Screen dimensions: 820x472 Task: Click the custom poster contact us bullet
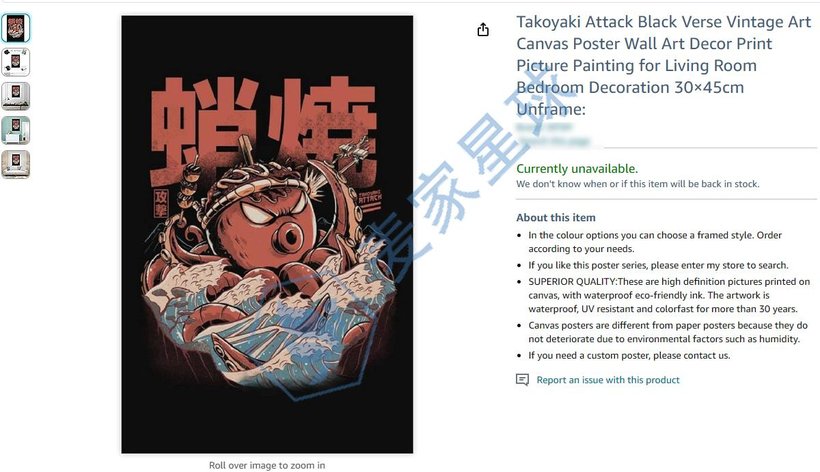(629, 355)
